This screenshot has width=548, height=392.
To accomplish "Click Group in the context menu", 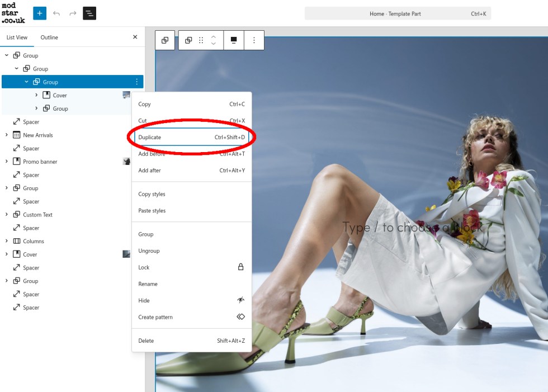I will [191, 234].
